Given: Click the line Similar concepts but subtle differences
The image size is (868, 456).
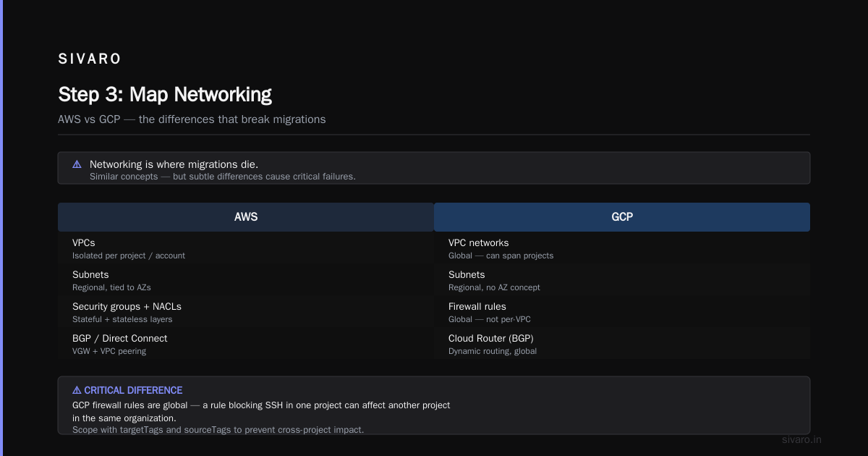Looking at the screenshot, I should (x=223, y=177).
